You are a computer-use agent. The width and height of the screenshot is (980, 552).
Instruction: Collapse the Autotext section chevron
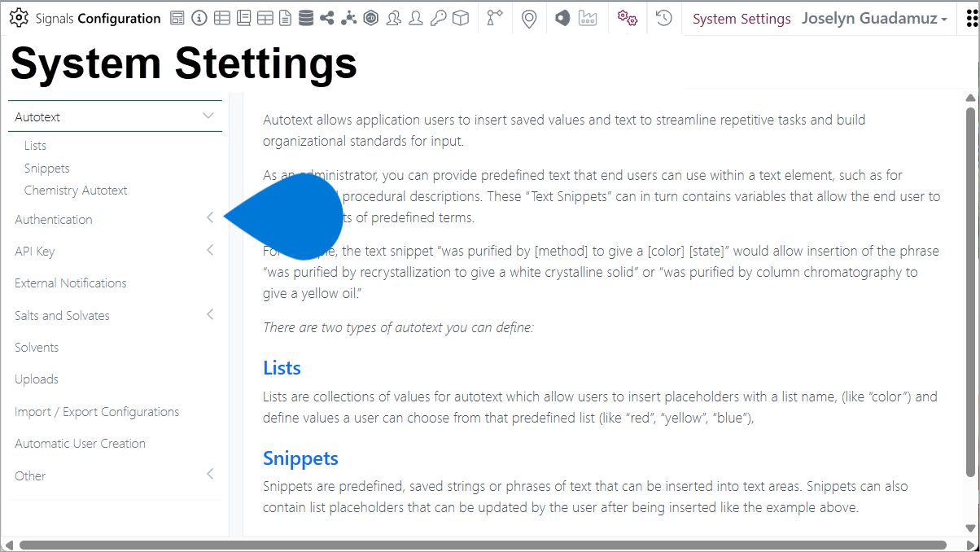click(208, 116)
